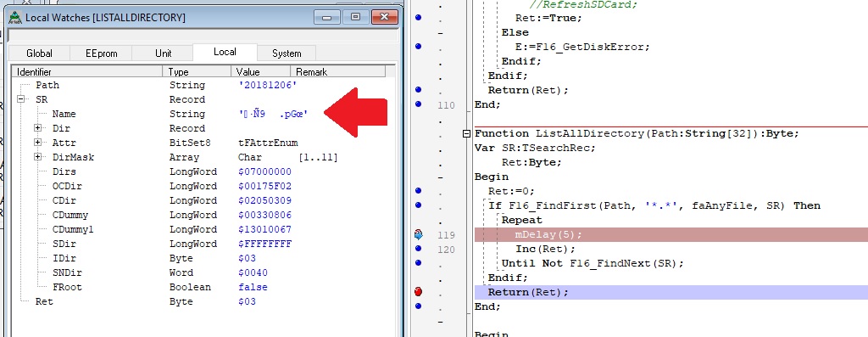Viewport: 868px width, 337px height.
Task: Expand the Dir record node
Action: [38, 128]
